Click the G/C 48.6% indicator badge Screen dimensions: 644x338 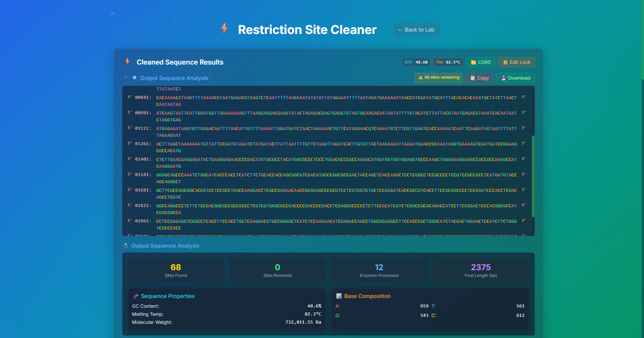416,62
